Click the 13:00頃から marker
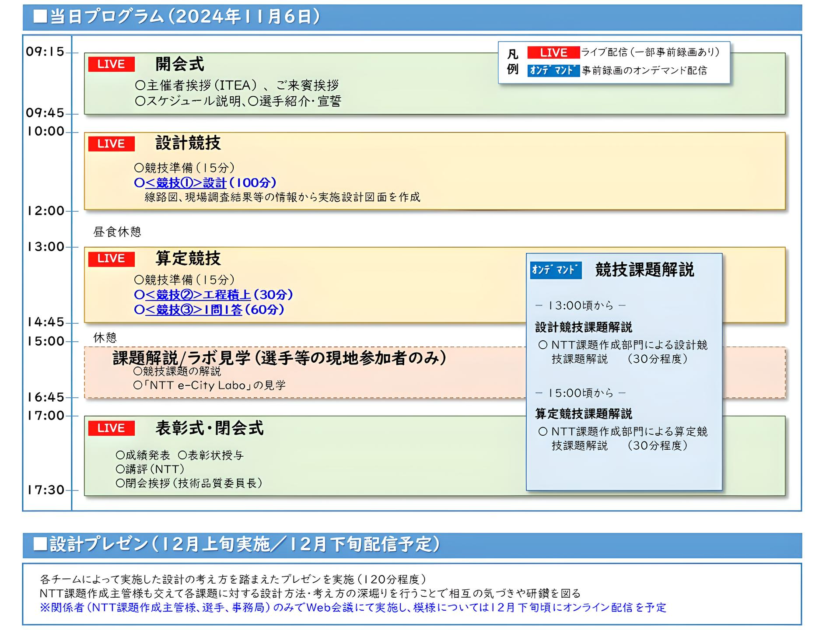 coord(581,306)
